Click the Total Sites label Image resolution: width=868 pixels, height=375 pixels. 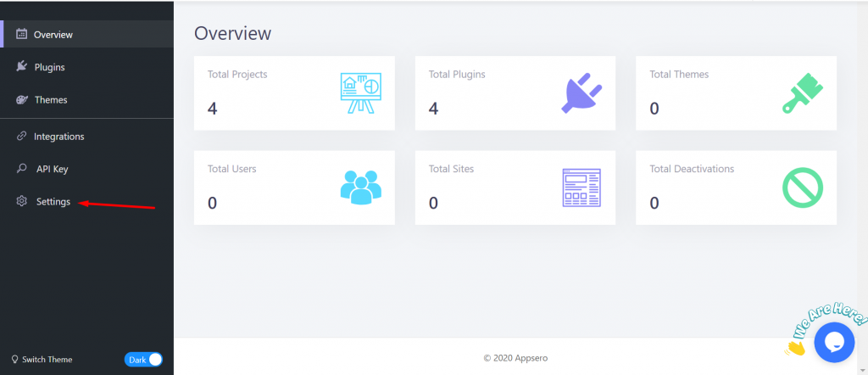tap(451, 168)
